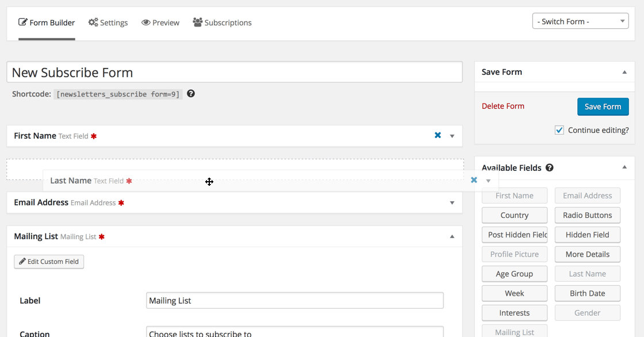This screenshot has width=644, height=337.
Task: Open the Subscriptions tab
Action: tap(222, 22)
